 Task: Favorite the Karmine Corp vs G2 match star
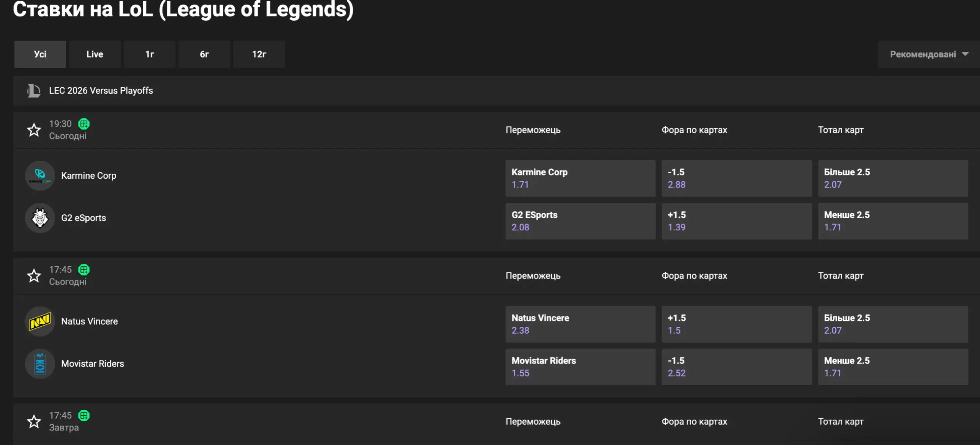34,130
